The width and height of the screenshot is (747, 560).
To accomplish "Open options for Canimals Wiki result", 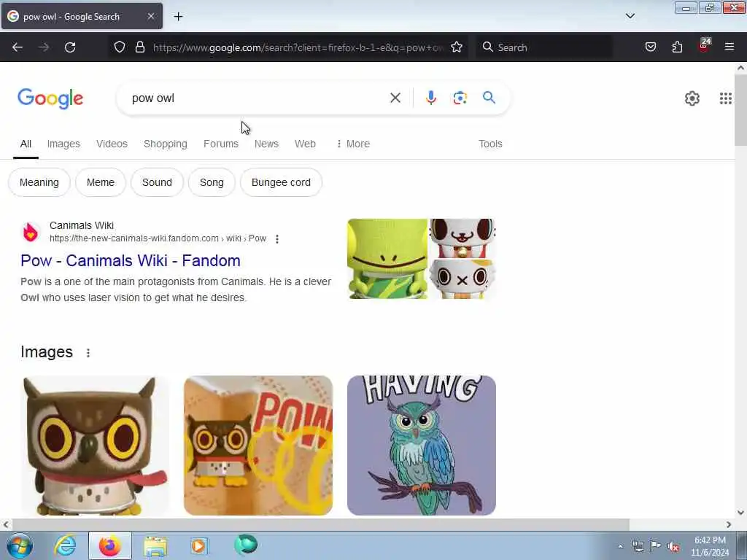I will [x=277, y=239].
